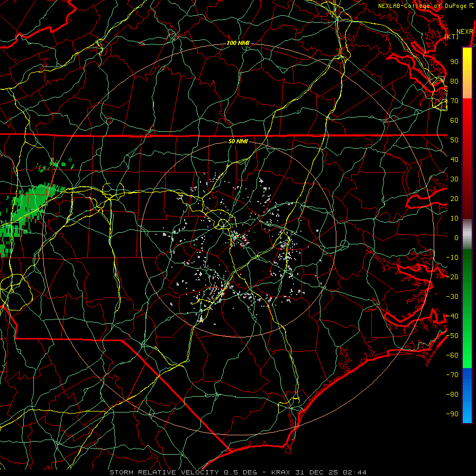Click the -60 label on the color scale

(452, 355)
